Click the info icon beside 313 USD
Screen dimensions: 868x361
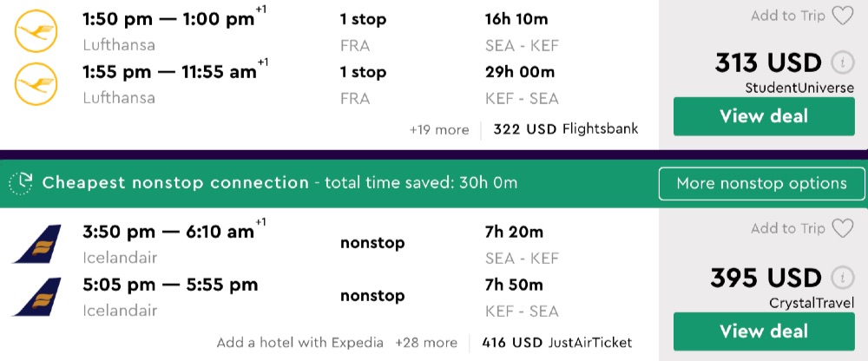[841, 63]
